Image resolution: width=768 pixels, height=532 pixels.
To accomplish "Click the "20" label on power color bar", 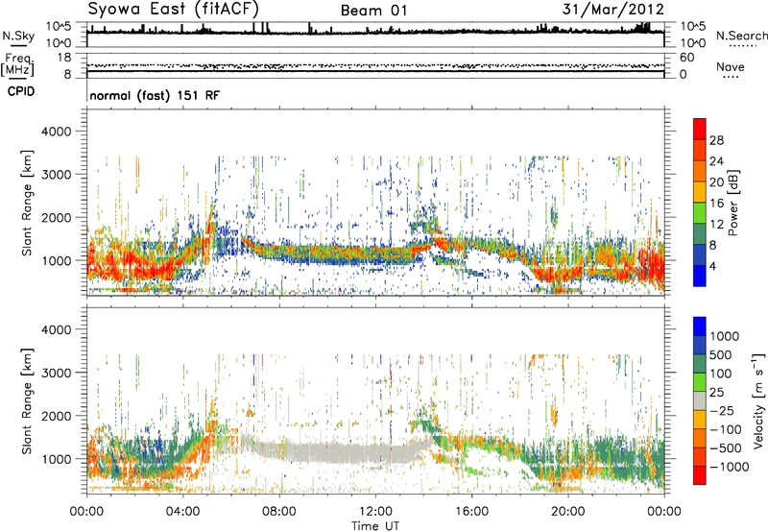I will tap(716, 182).
